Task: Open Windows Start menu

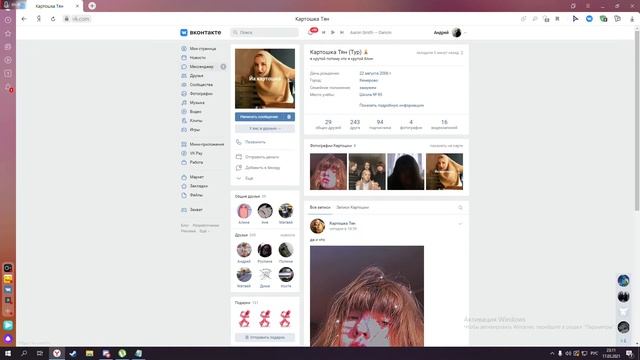Action: [8, 353]
